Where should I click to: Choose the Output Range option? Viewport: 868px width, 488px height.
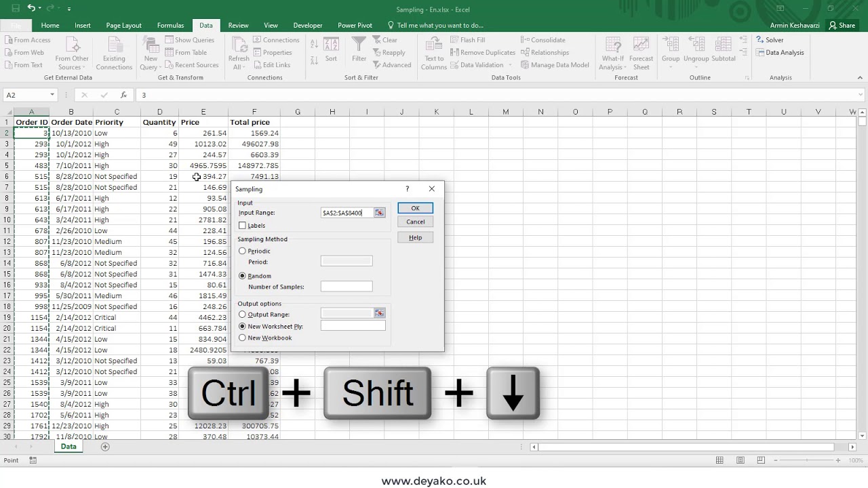pyautogui.click(x=242, y=314)
